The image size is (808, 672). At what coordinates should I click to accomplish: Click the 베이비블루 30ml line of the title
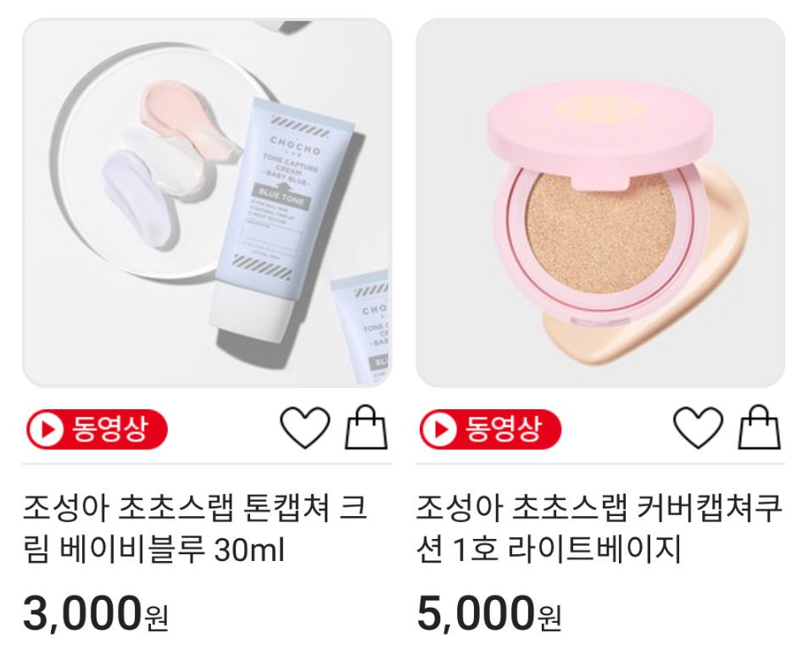pyautogui.click(x=153, y=550)
